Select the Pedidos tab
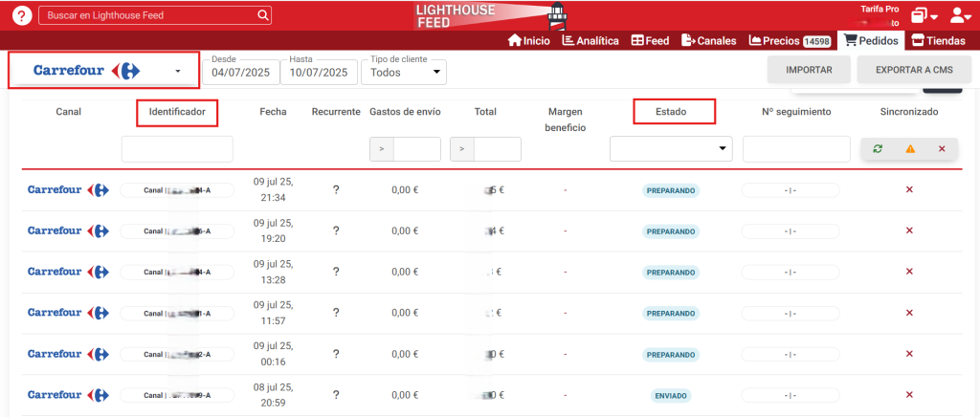The image size is (980, 417). click(x=871, y=40)
